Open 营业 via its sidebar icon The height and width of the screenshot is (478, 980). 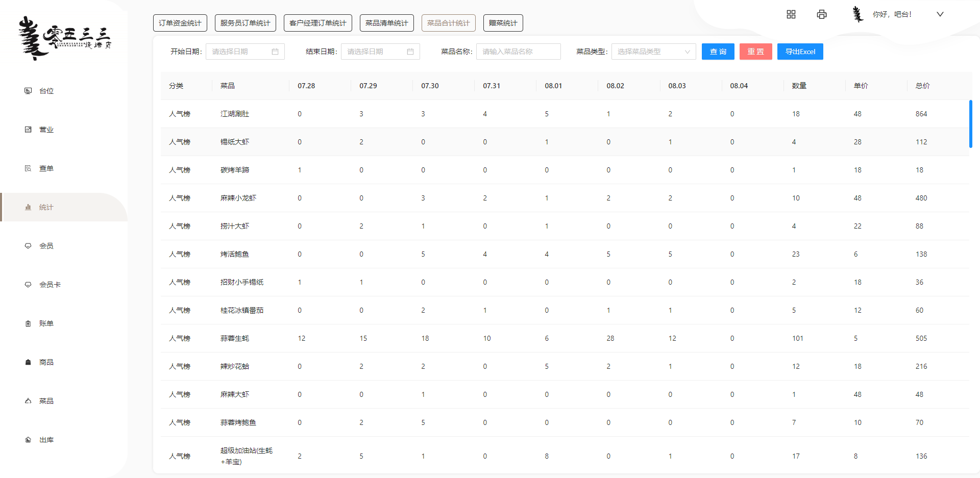pos(28,130)
